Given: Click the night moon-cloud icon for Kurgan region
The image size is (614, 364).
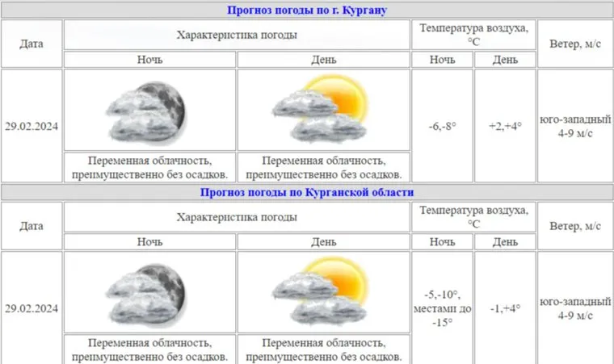Looking at the screenshot, I should point(149,291).
